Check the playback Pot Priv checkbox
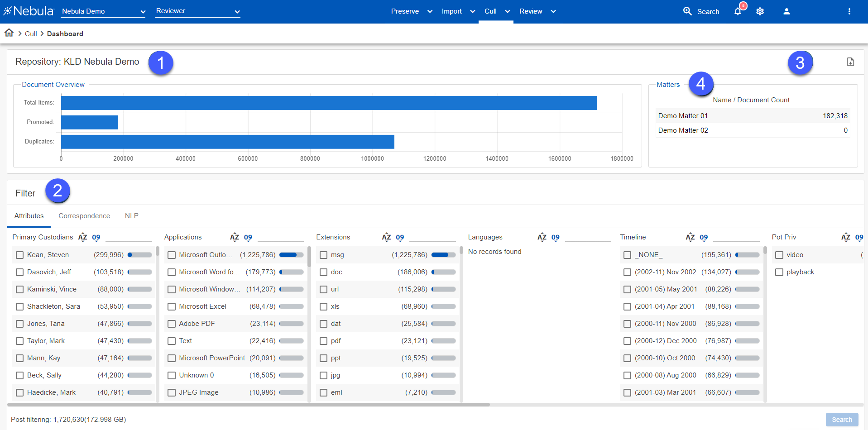The height and width of the screenshot is (430, 868). (779, 272)
